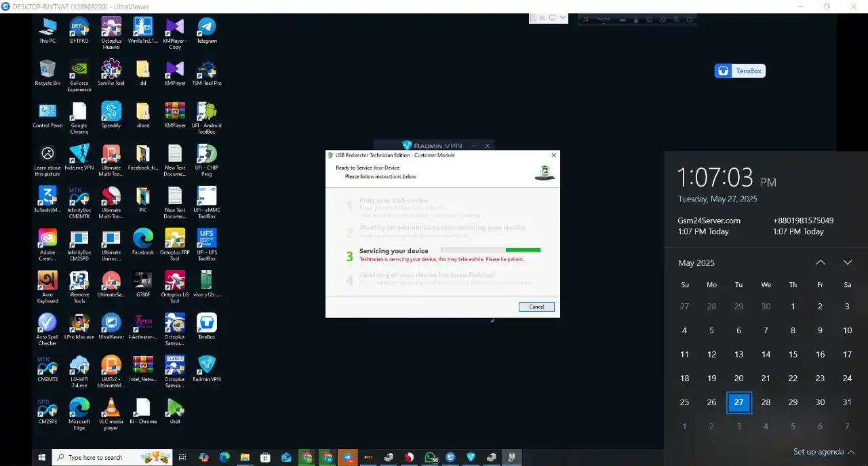868x466 pixels.
Task: Open the TSM-Tool Pro shortcut
Action: tap(207, 73)
